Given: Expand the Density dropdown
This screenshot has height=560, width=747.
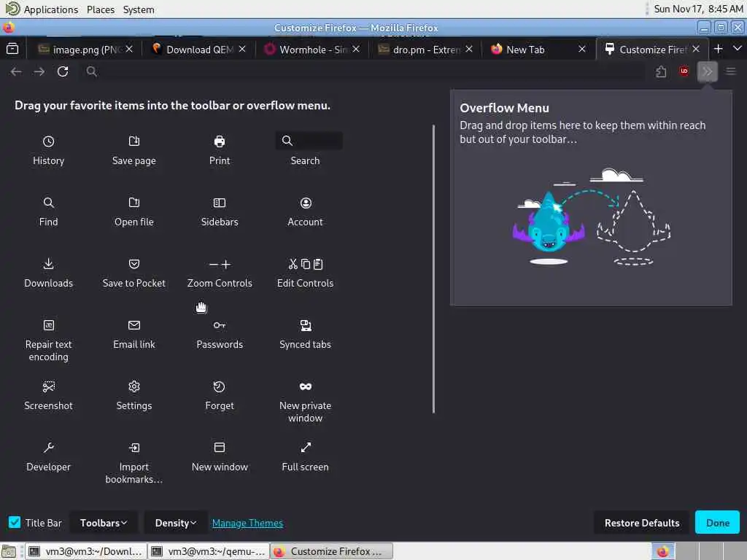Looking at the screenshot, I should pyautogui.click(x=175, y=522).
